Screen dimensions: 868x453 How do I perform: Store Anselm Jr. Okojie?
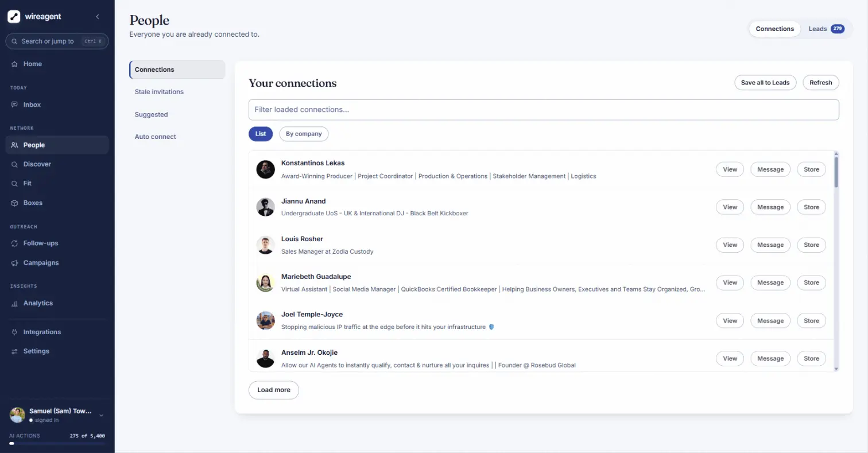811,358
